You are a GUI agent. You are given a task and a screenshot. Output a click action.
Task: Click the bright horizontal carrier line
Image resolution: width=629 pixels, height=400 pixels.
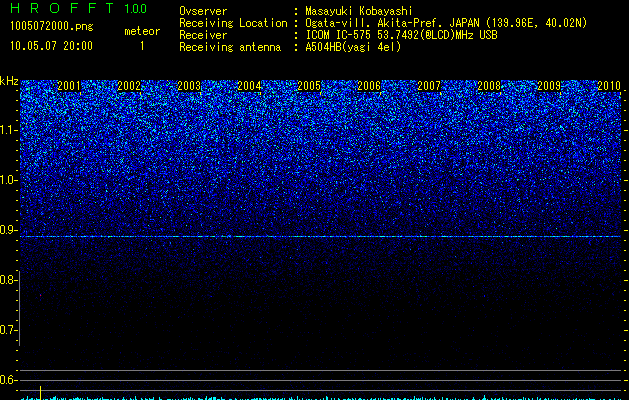pyautogui.click(x=321, y=237)
